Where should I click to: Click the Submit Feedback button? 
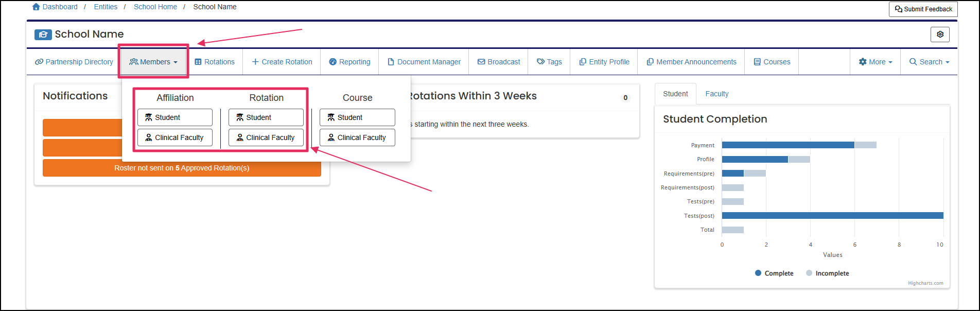(x=923, y=9)
